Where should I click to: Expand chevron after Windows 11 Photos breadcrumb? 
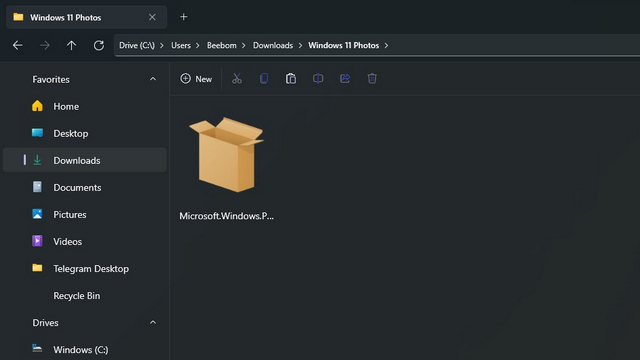386,45
